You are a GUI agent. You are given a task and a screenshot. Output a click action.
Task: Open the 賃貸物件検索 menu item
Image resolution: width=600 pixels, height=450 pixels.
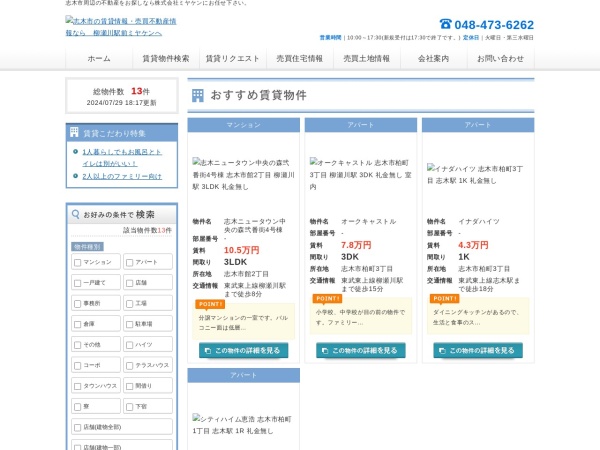[166, 59]
